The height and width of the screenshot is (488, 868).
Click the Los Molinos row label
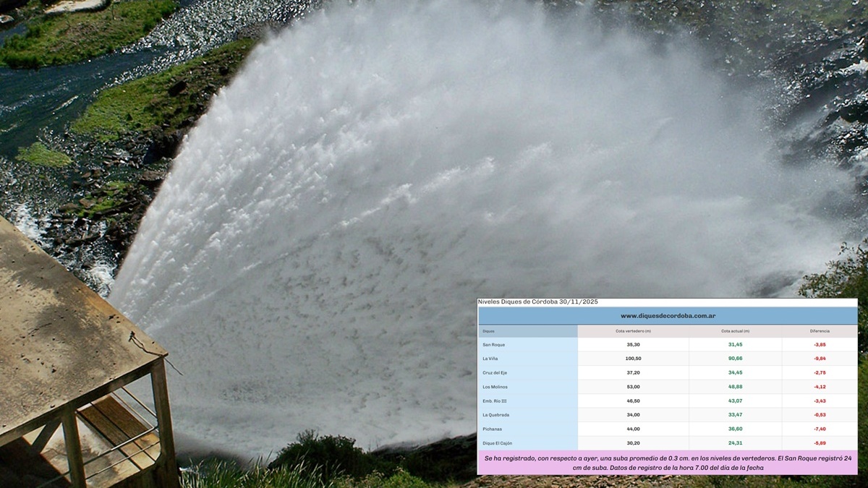tap(495, 387)
